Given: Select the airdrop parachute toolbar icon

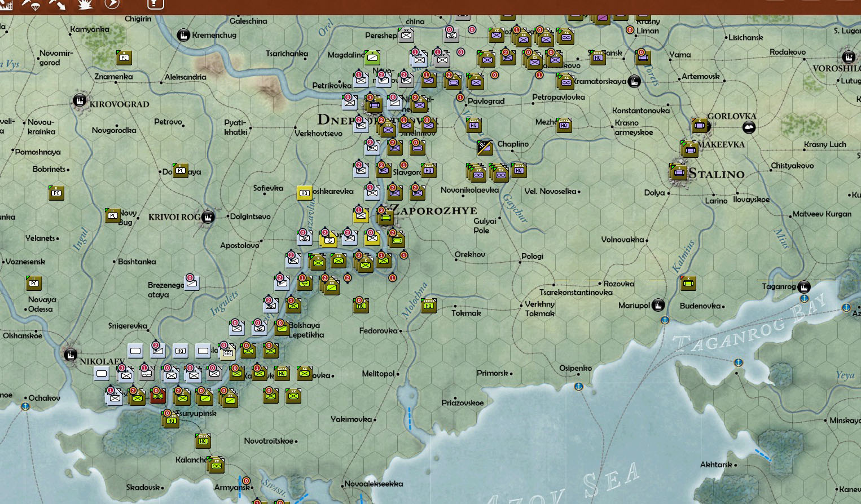Looking at the screenshot, I should pos(32,4).
